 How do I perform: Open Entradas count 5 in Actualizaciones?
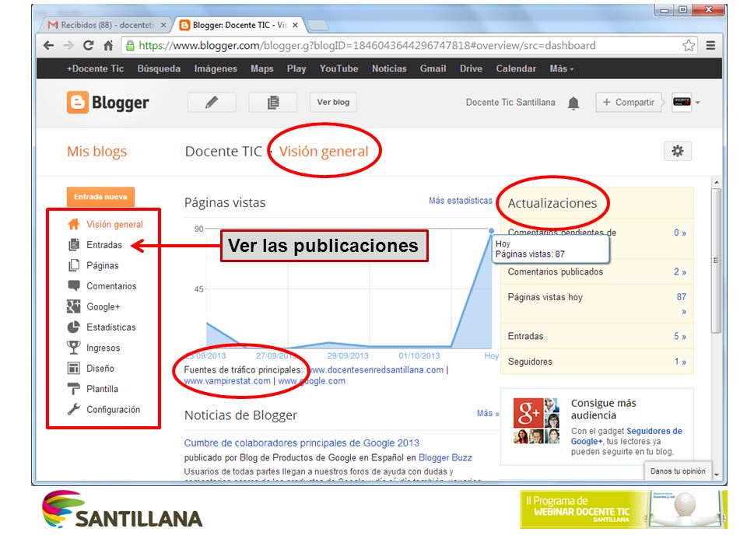click(680, 336)
